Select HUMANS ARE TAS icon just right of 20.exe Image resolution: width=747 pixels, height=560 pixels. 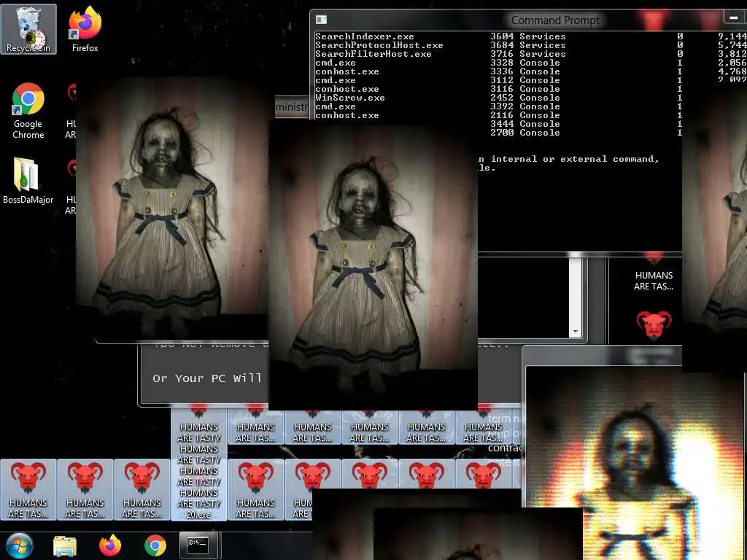(x=256, y=489)
